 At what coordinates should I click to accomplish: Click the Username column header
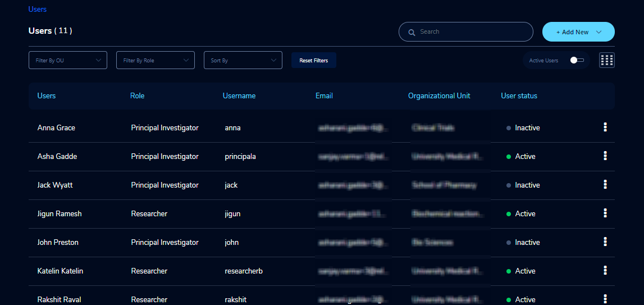(x=239, y=96)
